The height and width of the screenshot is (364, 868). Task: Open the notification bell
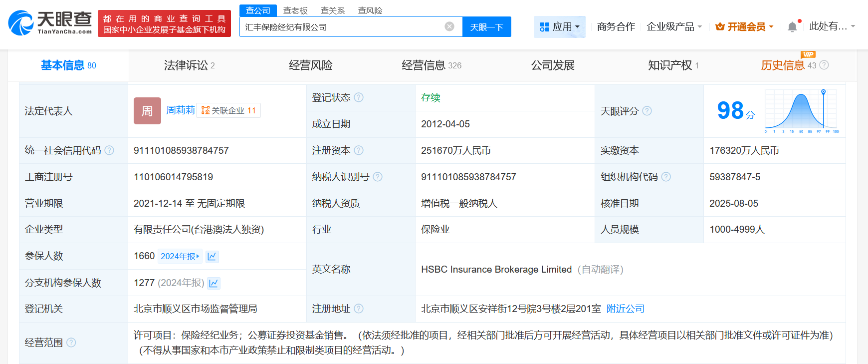[x=792, y=27]
